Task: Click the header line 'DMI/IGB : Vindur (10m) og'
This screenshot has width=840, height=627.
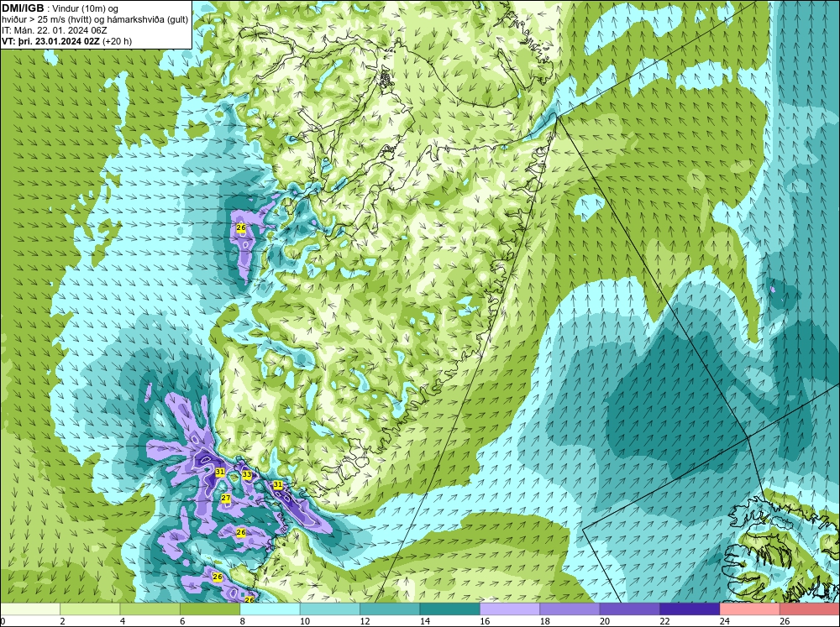Action: pyautogui.click(x=60, y=8)
